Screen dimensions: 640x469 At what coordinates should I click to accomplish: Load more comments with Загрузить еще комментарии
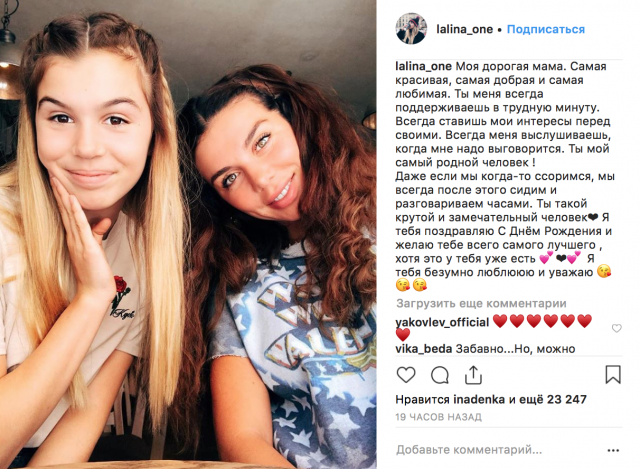point(481,303)
